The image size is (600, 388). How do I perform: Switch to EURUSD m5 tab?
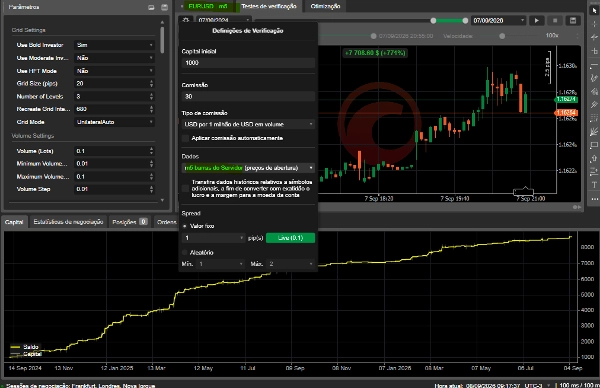click(208, 7)
